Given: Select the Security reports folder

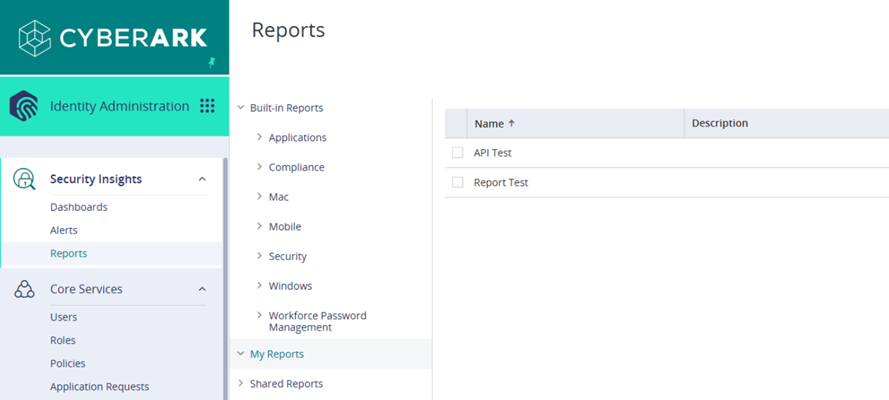Looking at the screenshot, I should point(287,256).
